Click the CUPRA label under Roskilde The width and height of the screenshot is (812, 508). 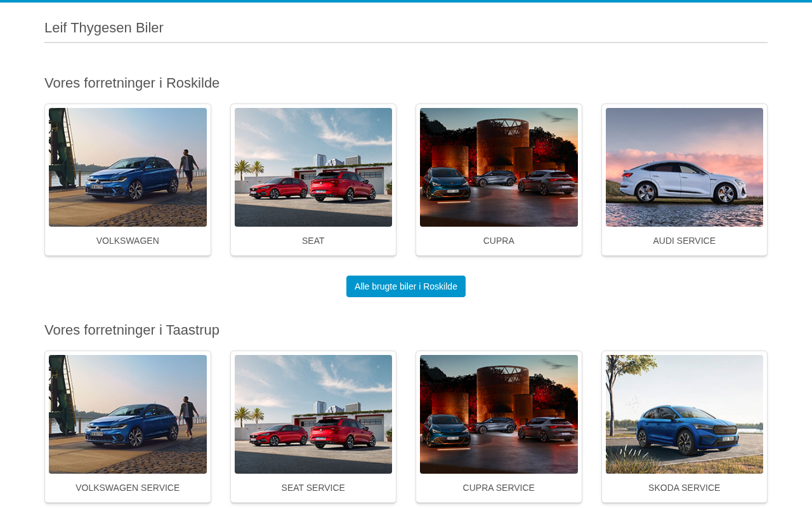point(499,241)
